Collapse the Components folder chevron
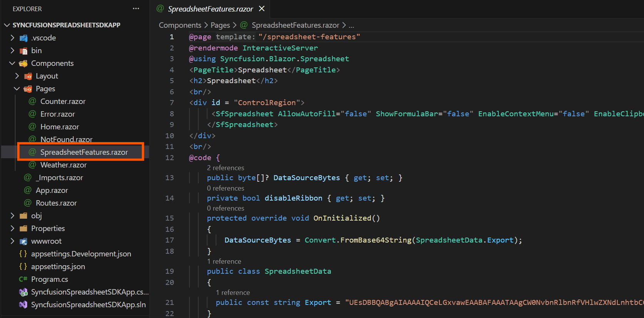Image resolution: width=644 pixels, height=318 pixels. click(x=12, y=63)
